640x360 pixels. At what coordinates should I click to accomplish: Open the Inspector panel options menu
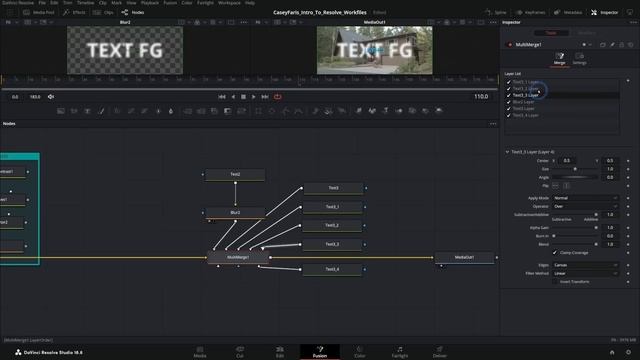[x=633, y=22]
